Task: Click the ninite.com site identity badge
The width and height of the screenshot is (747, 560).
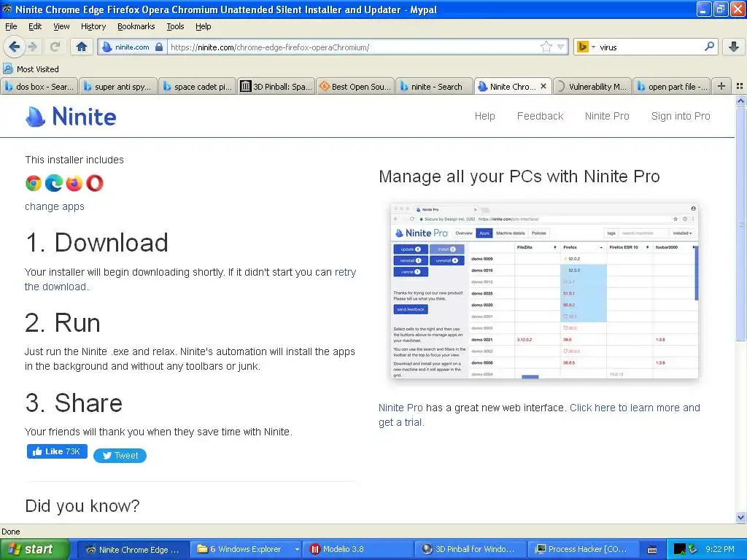Action: (132, 47)
